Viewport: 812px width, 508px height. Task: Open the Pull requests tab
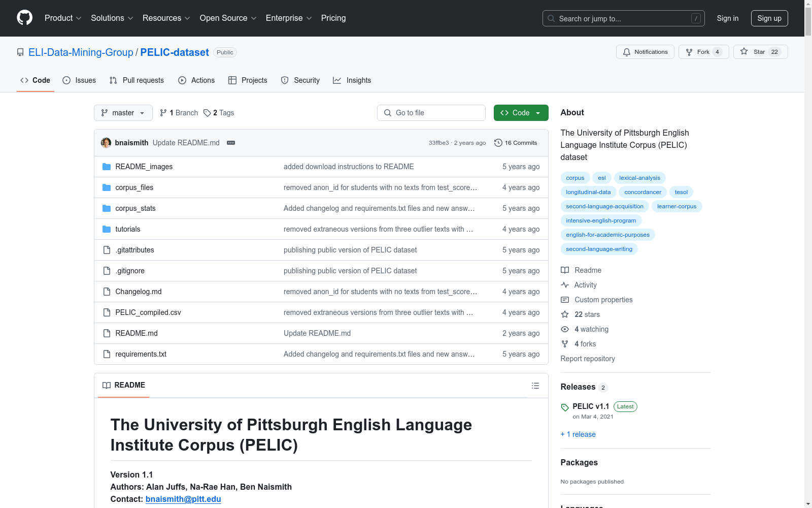tap(137, 80)
